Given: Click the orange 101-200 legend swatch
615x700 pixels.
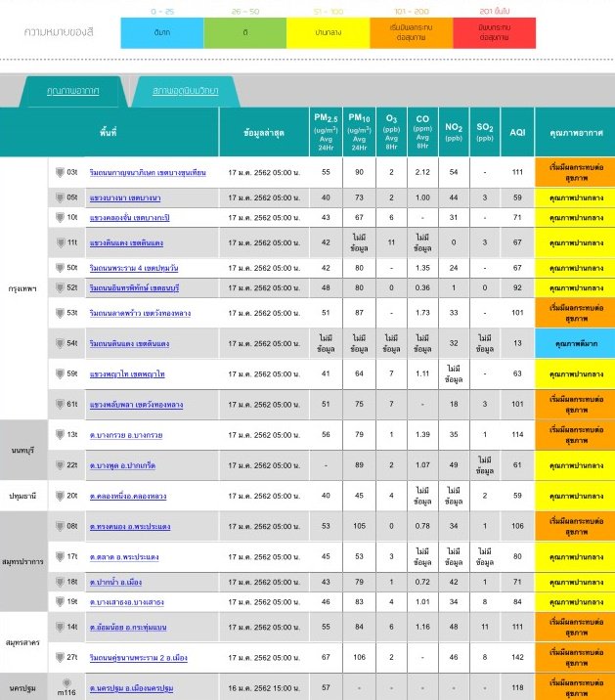Looking at the screenshot, I should 412,32.
